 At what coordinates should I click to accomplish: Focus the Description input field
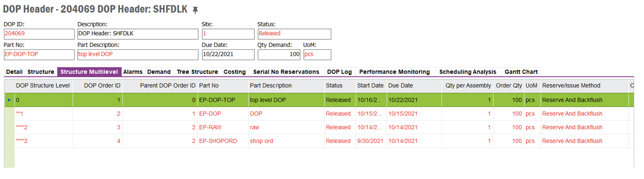click(x=138, y=34)
